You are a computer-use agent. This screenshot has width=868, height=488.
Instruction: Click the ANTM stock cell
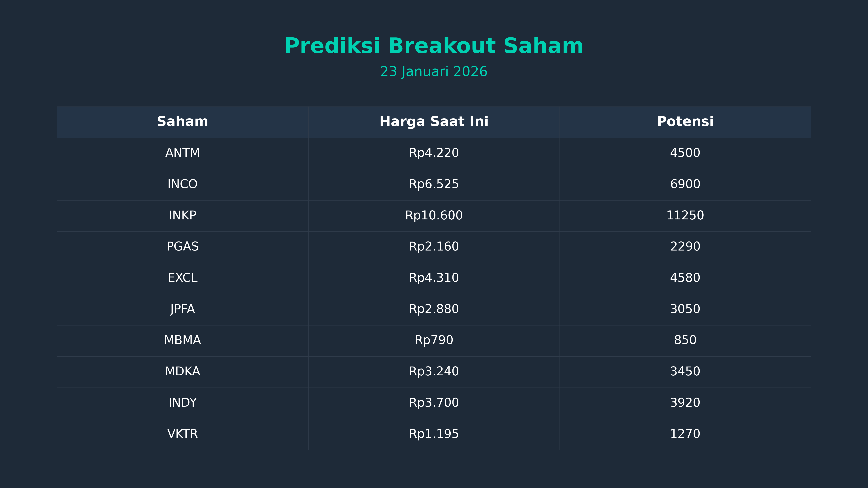pyautogui.click(x=182, y=153)
